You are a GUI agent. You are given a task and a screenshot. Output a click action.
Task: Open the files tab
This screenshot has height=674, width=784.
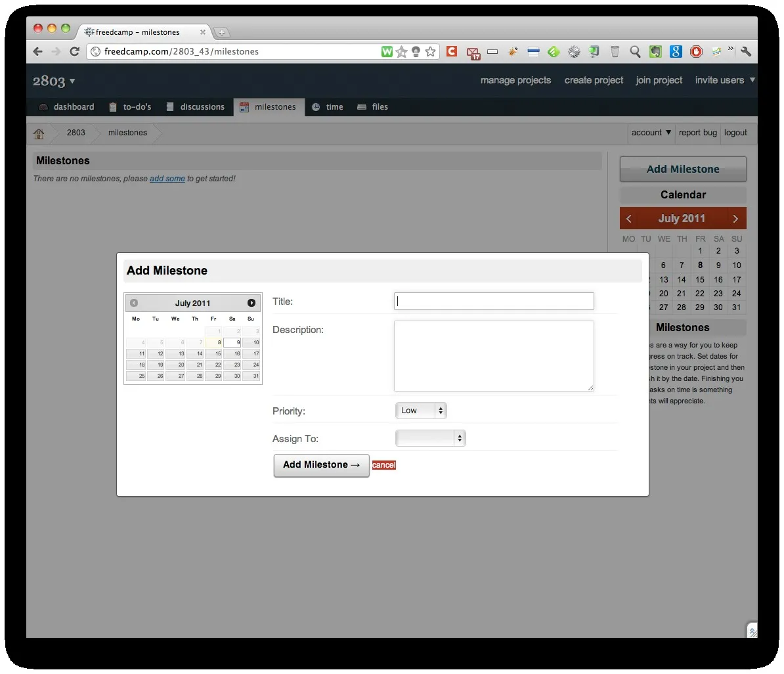373,107
